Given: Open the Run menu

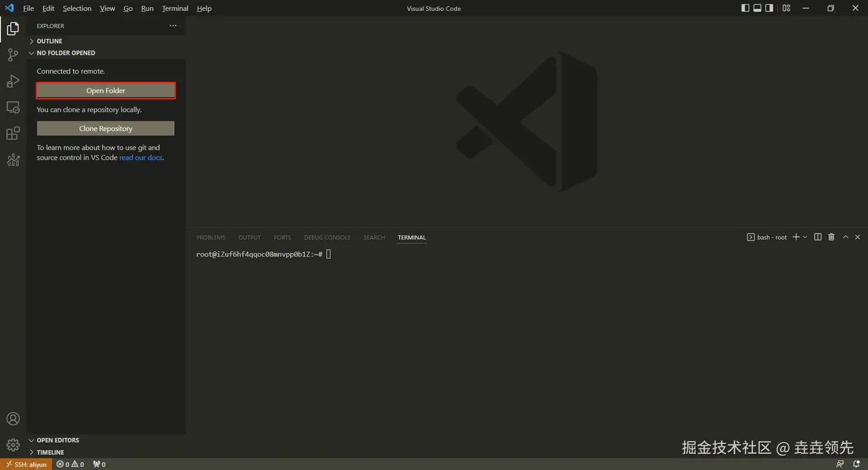Looking at the screenshot, I should (147, 8).
